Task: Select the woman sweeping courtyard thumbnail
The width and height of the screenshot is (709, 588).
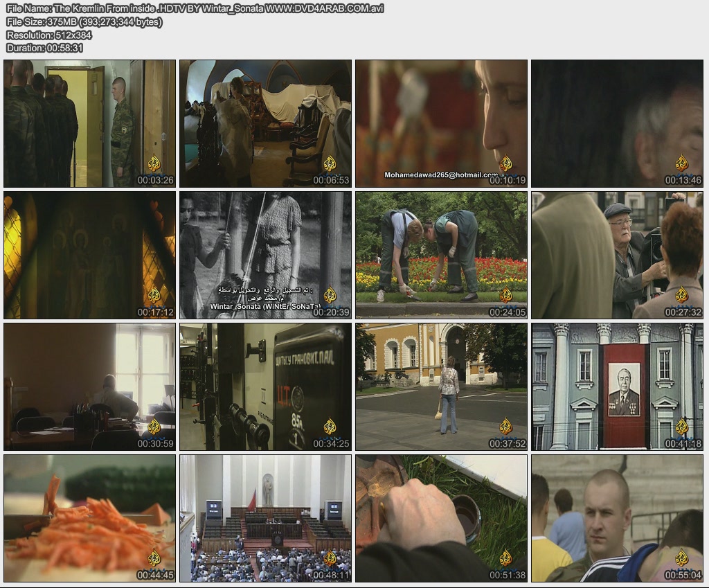Action: pos(441,386)
